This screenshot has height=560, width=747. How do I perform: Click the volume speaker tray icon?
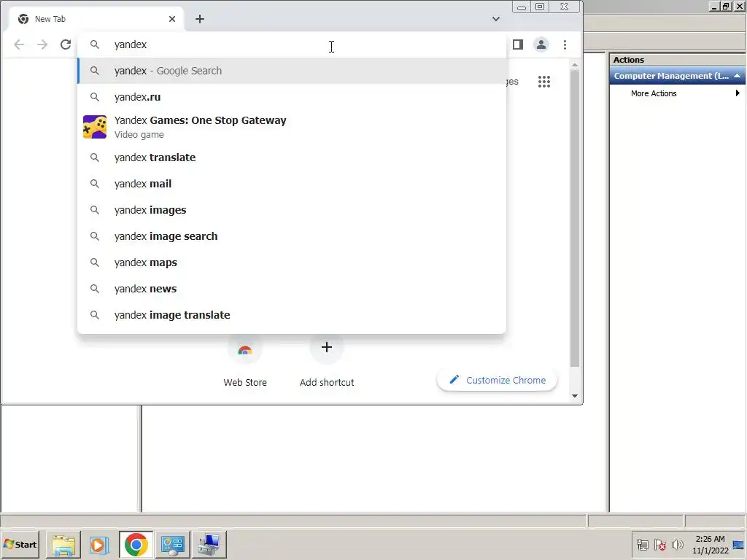677,544
